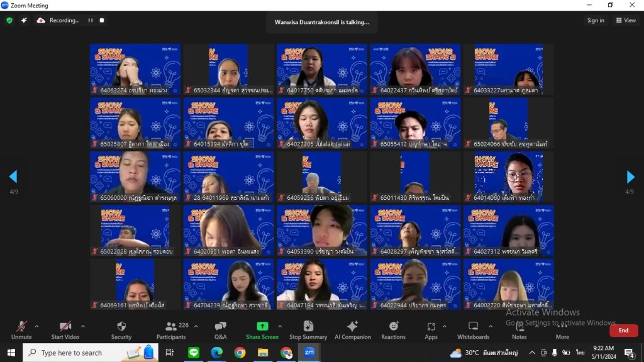The image size is (644, 362).
Task: Open the green shield encryption info
Action: 9,20
